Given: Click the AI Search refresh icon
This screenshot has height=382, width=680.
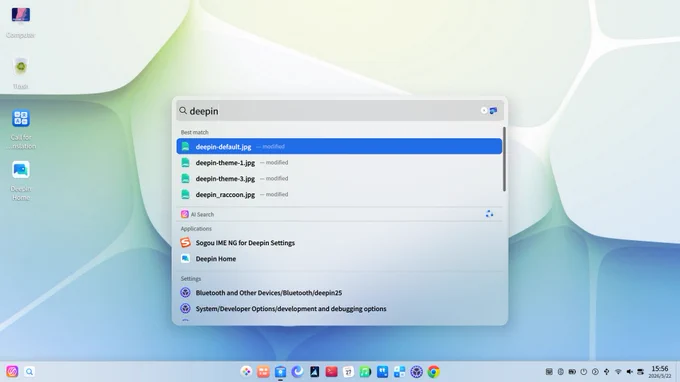Looking at the screenshot, I should click(489, 214).
